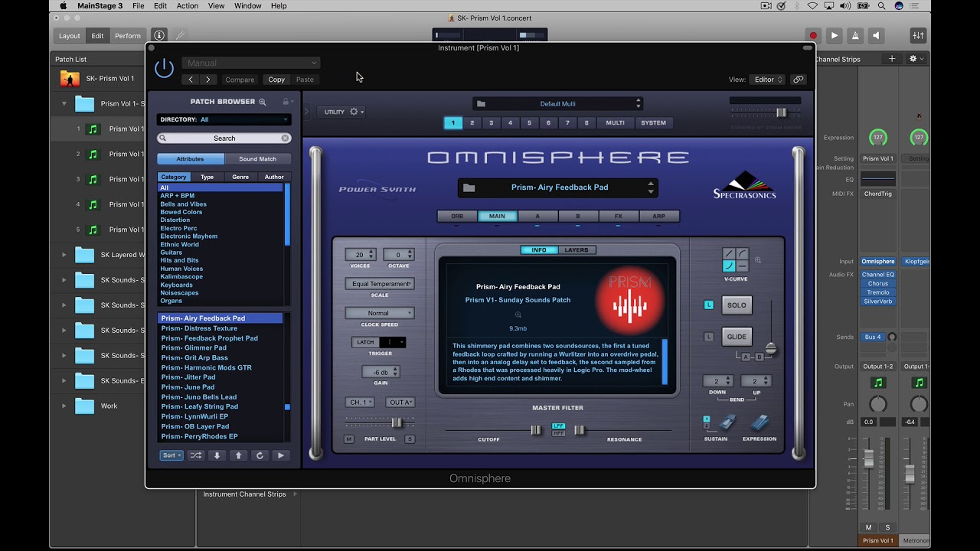Open the LAYERS tab
Screen dimensions: 980x551
coord(577,250)
